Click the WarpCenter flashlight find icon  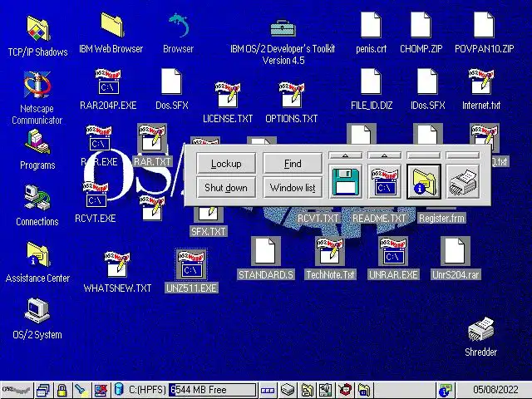tap(81, 390)
